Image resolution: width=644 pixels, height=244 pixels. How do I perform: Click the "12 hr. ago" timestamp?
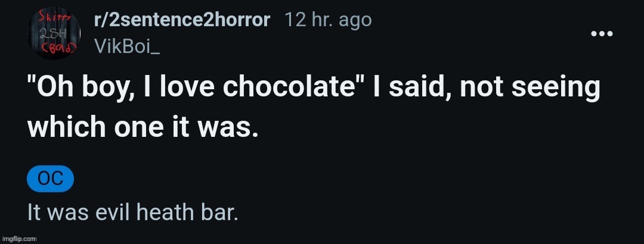click(x=328, y=20)
